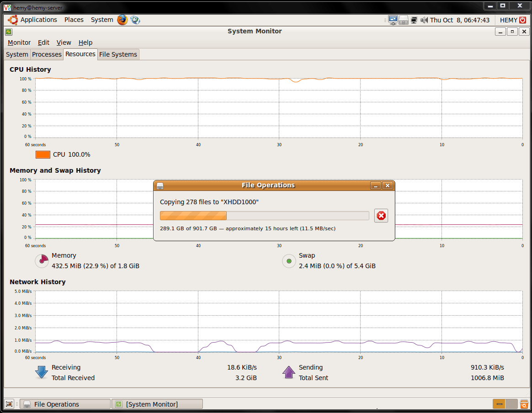Click the purple Sending arrow icon
532x413 pixels.
click(x=289, y=372)
